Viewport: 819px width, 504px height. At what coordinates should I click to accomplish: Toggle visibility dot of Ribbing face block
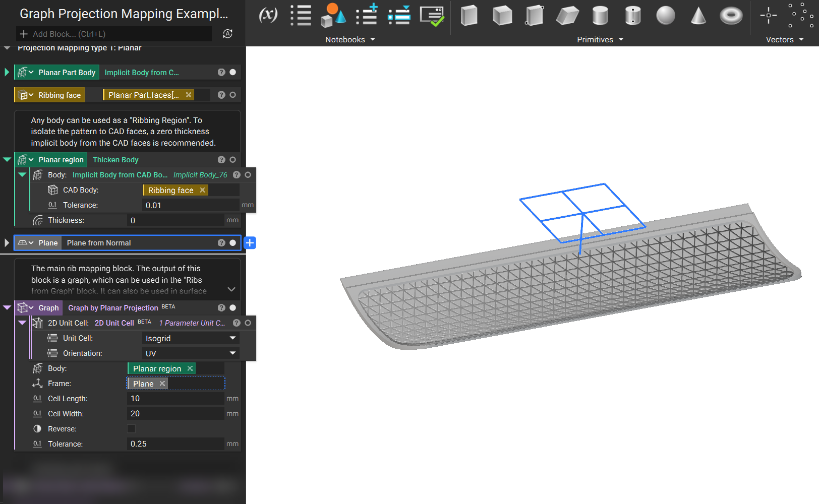coord(232,95)
